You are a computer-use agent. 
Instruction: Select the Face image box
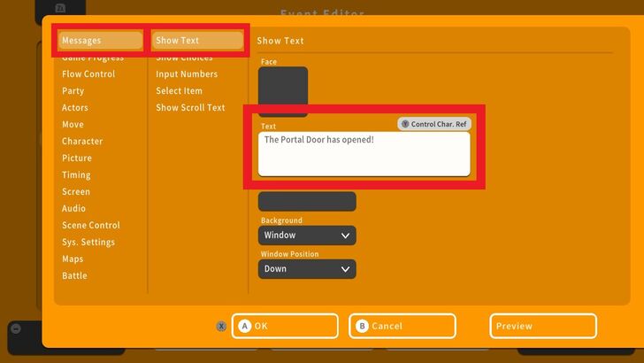click(283, 89)
